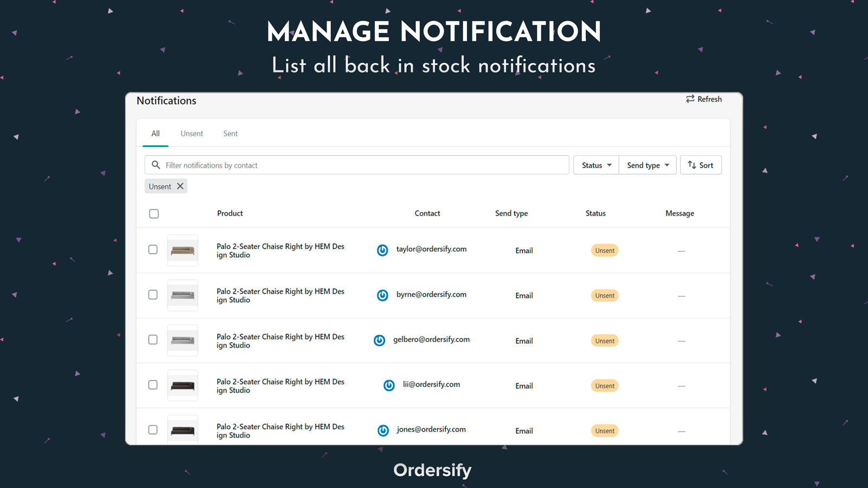Open the Sort options
The width and height of the screenshot is (868, 488).
(x=701, y=165)
